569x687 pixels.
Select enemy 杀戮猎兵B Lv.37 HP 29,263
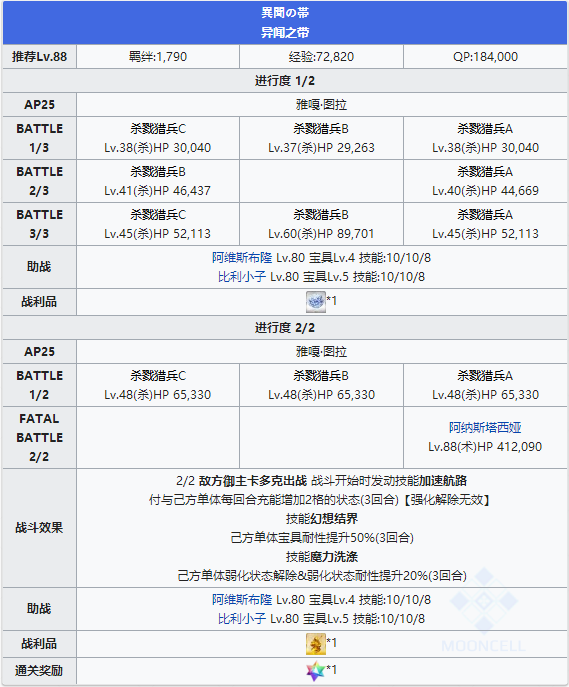coord(321,138)
